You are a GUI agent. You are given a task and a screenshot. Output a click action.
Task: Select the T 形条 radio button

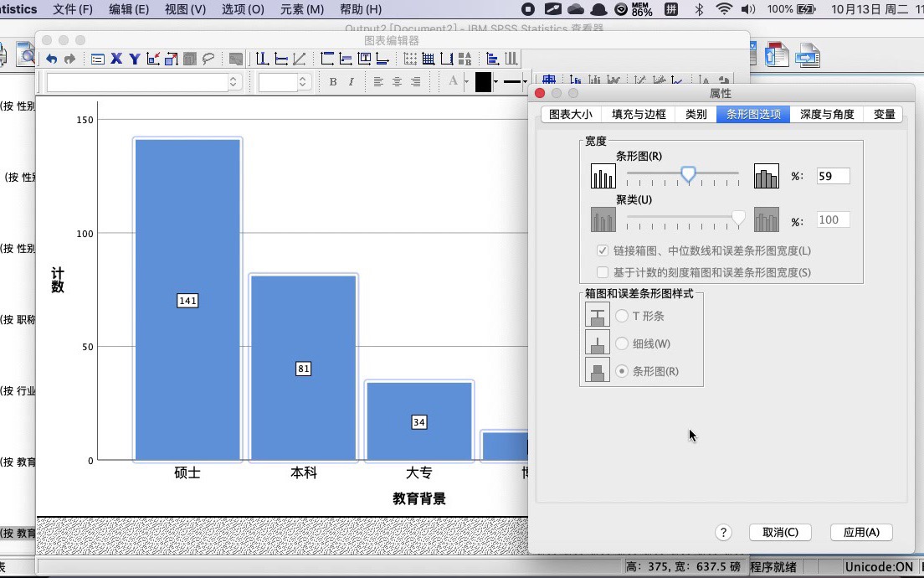(x=622, y=316)
